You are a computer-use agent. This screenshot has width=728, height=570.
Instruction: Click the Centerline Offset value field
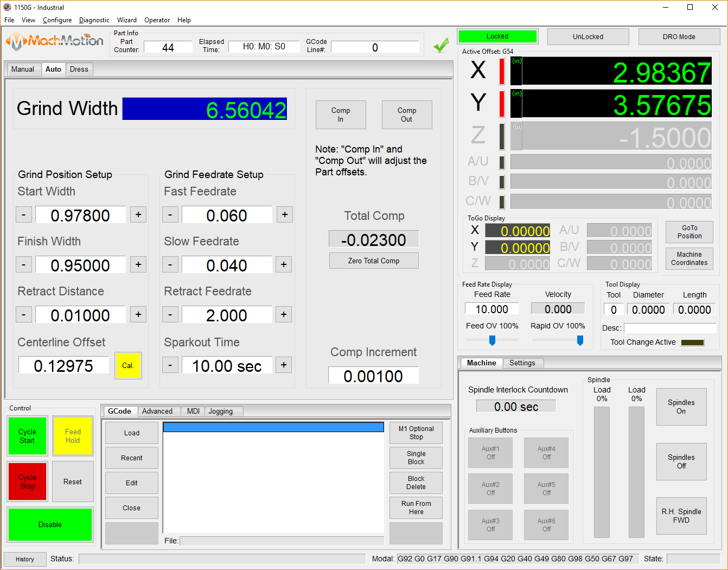pos(63,365)
